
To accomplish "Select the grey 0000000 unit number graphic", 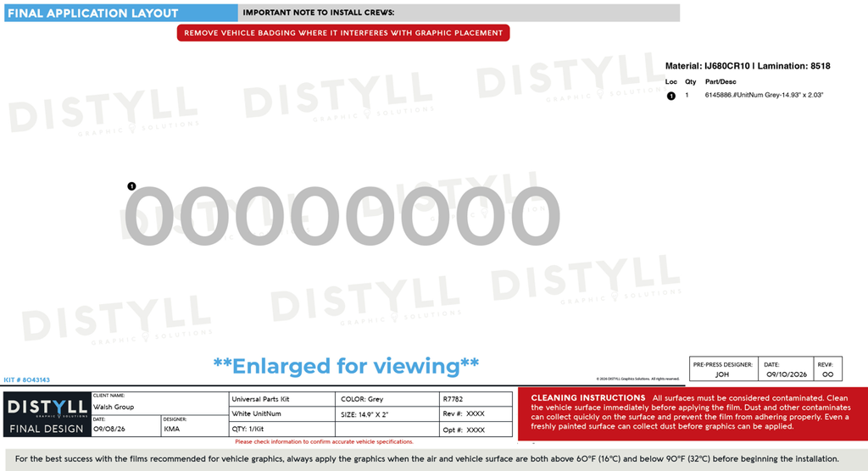I will point(342,216).
